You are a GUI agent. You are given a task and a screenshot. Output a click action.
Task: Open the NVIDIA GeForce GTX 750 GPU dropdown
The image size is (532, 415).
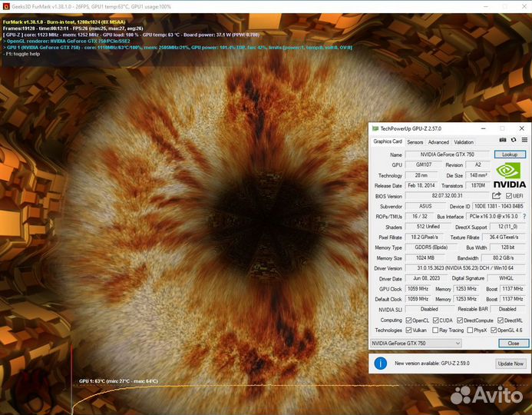(415, 343)
